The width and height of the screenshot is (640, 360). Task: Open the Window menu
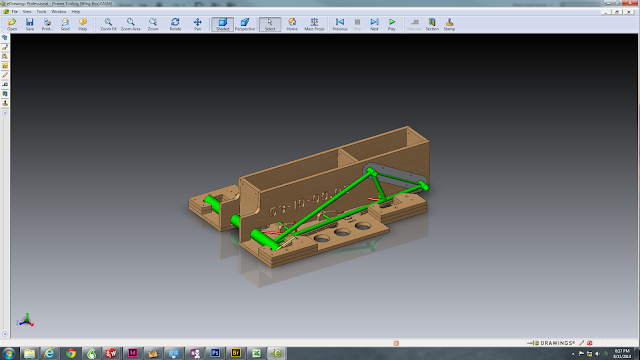pos(58,11)
